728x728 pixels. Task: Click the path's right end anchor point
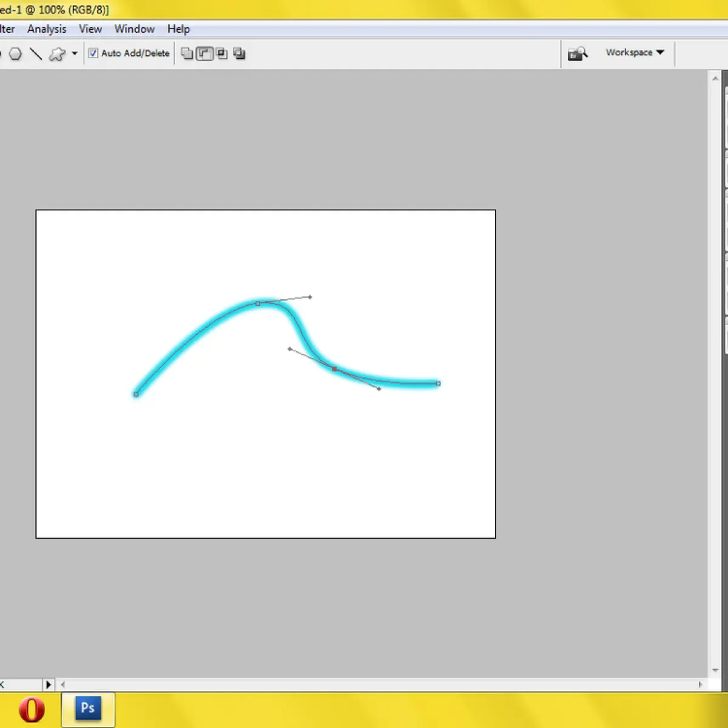(x=438, y=383)
